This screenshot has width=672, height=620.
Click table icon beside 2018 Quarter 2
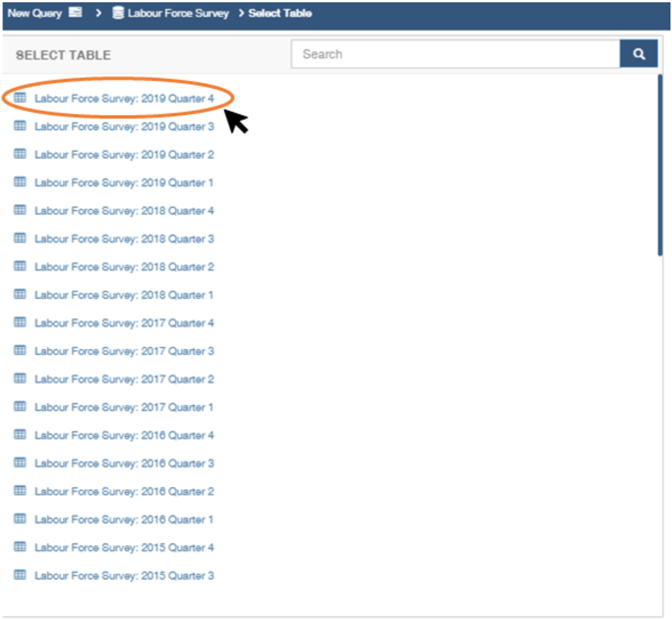[x=20, y=266]
